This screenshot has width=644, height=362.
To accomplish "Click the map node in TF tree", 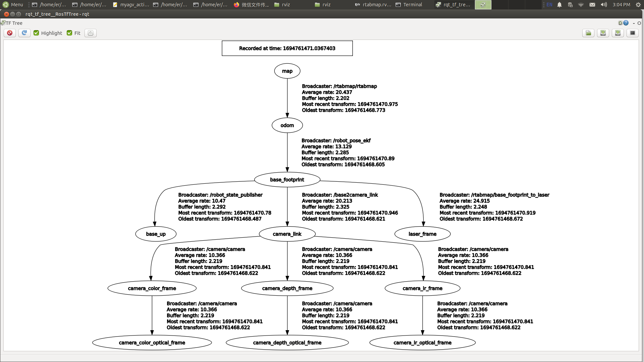I will click(287, 71).
